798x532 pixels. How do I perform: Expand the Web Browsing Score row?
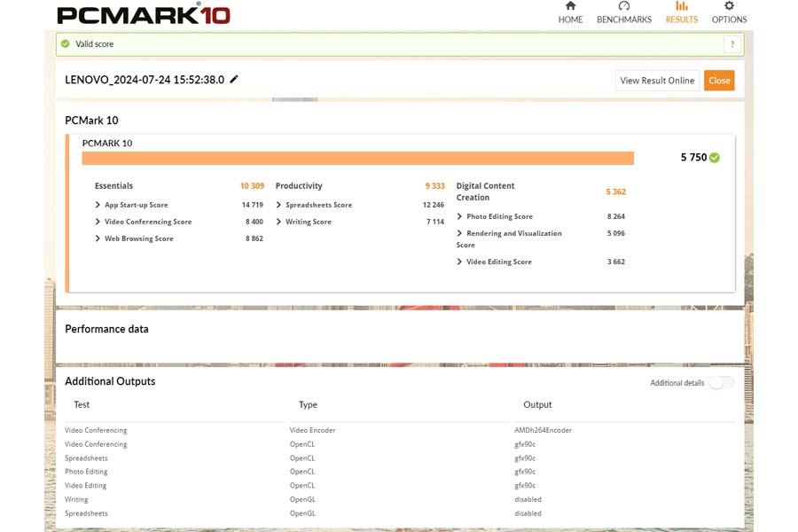coord(98,239)
